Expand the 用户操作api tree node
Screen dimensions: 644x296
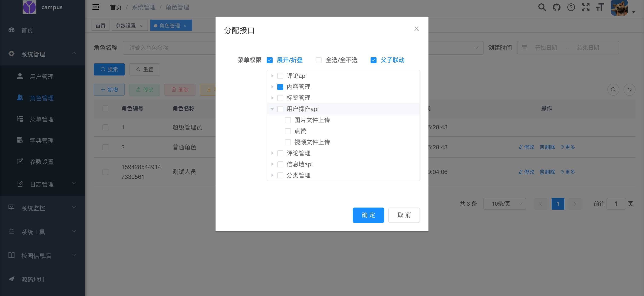(272, 109)
